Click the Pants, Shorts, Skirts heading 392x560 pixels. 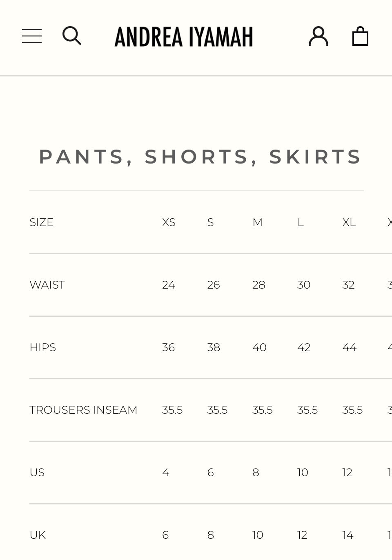[200, 157]
